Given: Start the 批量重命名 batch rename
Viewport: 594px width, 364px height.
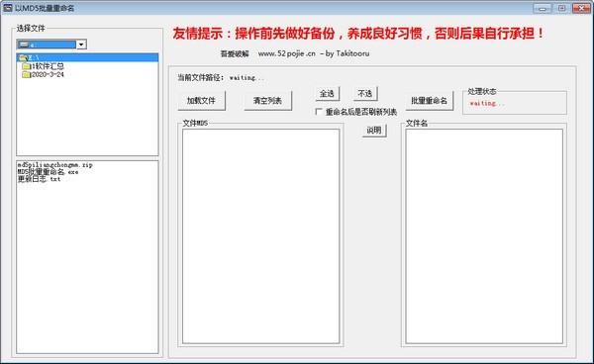Looking at the screenshot, I should coord(430,101).
